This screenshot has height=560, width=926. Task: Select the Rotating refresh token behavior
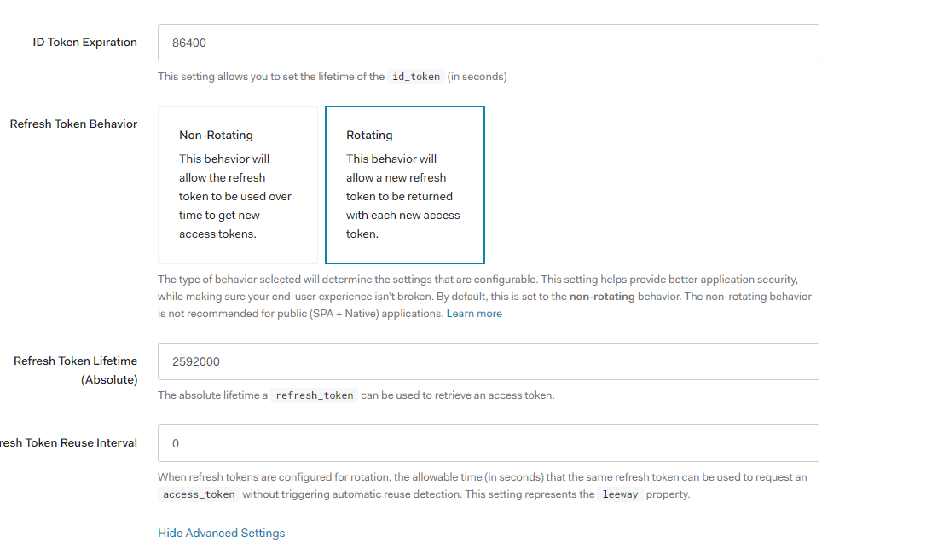[x=404, y=184]
